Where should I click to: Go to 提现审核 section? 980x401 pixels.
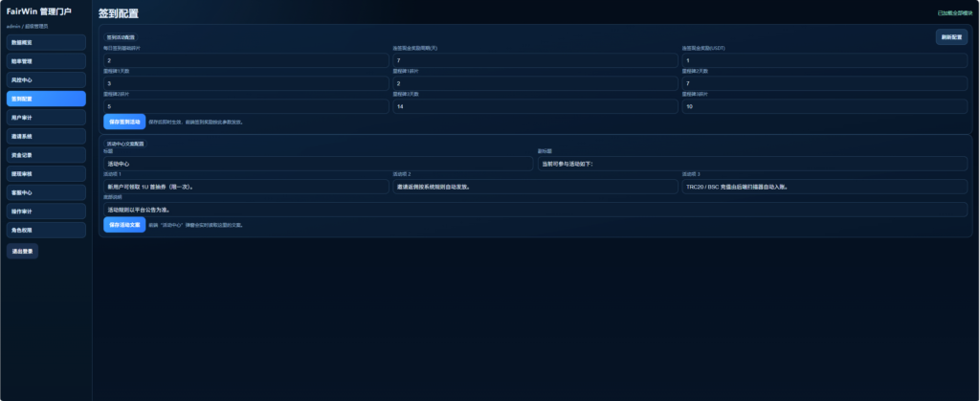click(46, 173)
